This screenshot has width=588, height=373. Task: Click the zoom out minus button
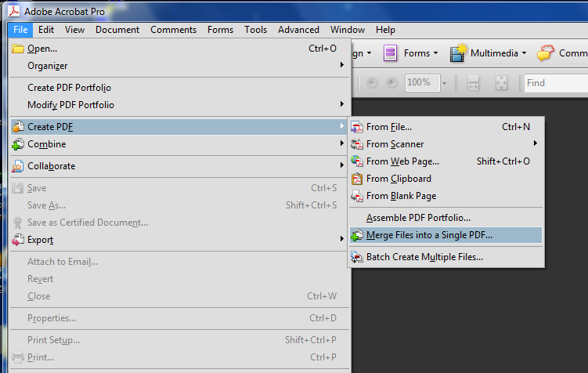[372, 82]
